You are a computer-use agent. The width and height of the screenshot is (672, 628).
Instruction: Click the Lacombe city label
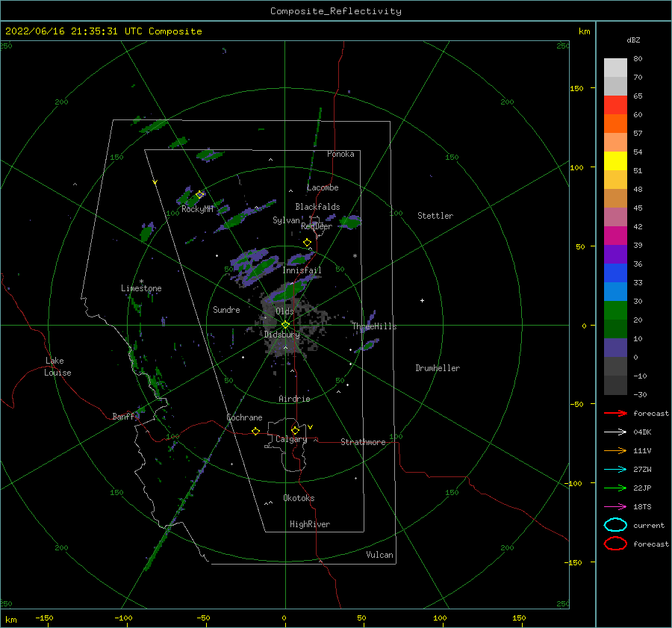point(323,187)
